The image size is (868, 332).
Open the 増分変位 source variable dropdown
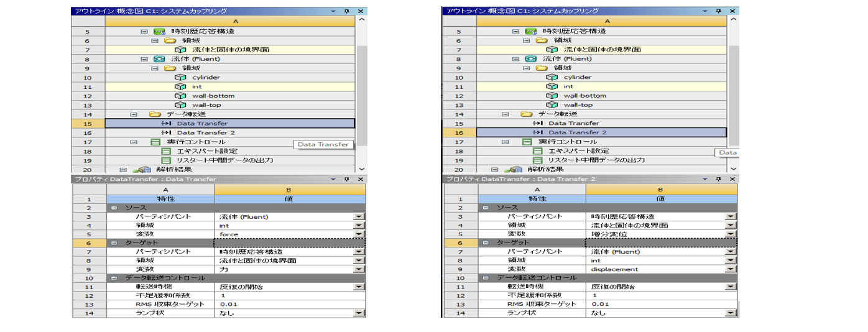coord(731,234)
